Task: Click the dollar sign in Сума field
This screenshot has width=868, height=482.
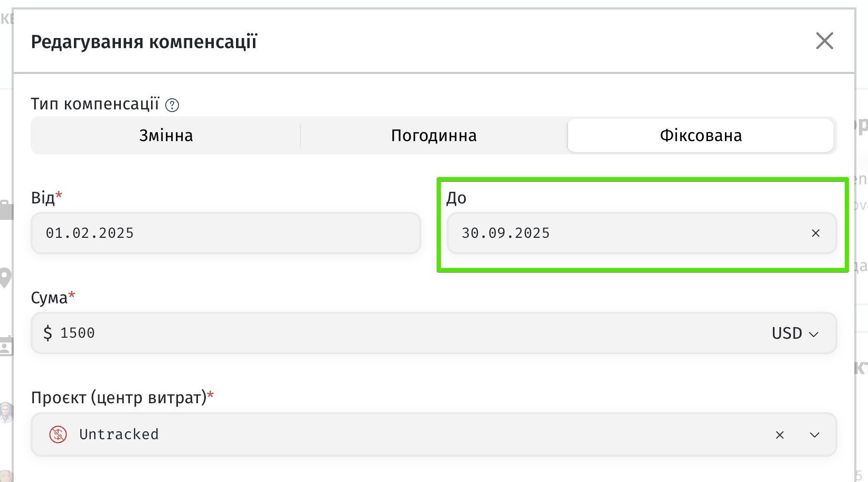Action: (x=48, y=333)
